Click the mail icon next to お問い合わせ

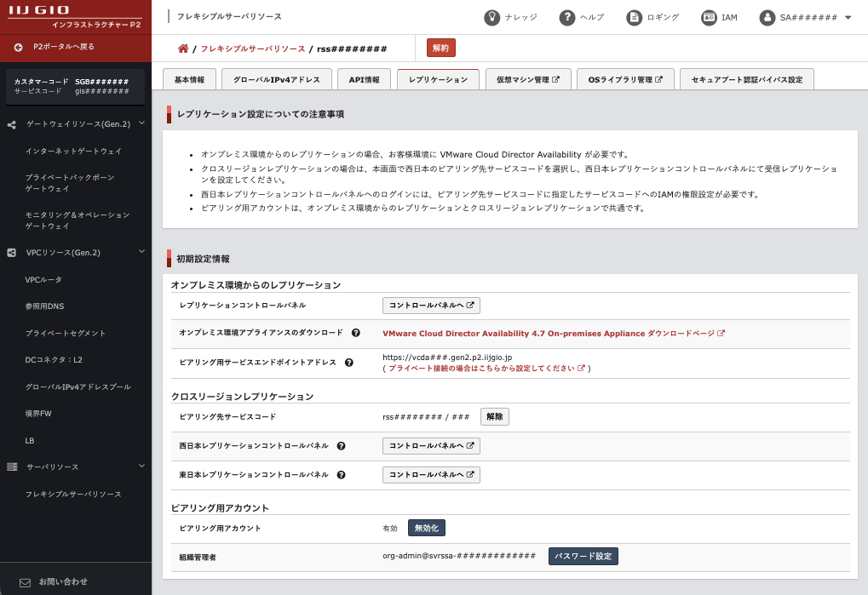pyautogui.click(x=25, y=583)
